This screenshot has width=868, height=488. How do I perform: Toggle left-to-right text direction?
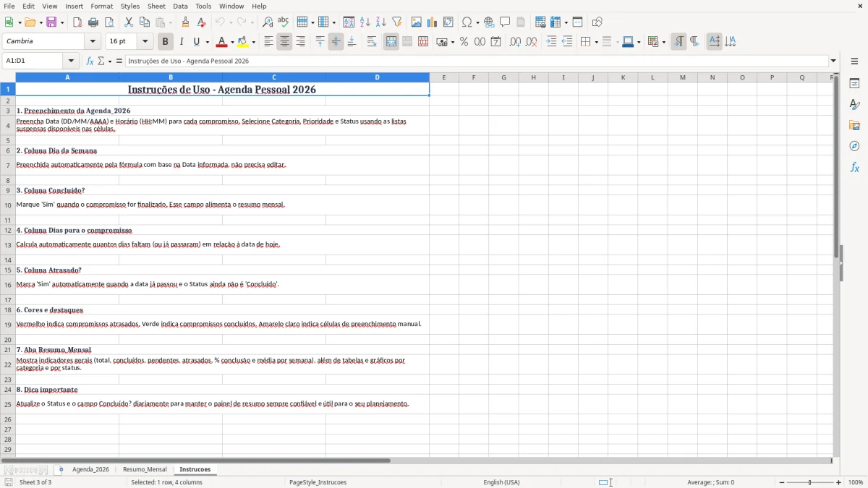point(678,42)
